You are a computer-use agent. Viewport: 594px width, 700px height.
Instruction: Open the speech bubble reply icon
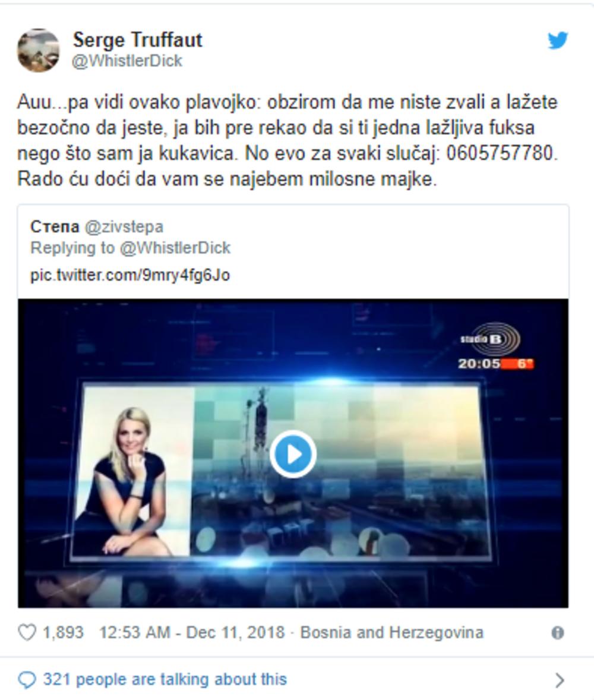tap(27, 680)
